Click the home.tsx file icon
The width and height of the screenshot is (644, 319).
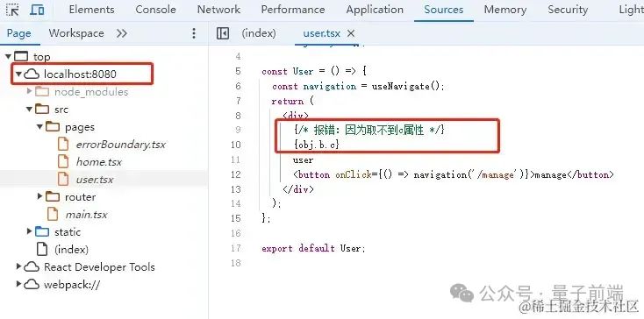pyautogui.click(x=63, y=162)
